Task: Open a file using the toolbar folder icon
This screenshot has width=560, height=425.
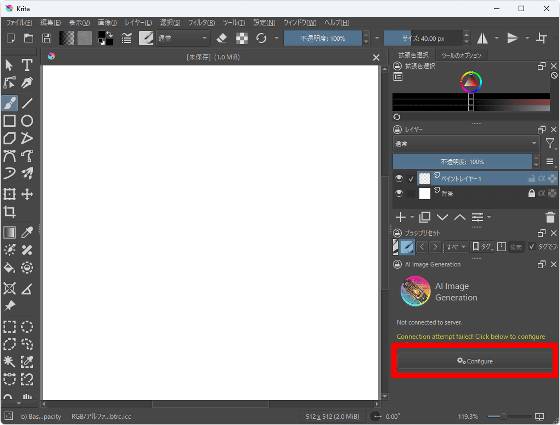Action: coord(29,38)
